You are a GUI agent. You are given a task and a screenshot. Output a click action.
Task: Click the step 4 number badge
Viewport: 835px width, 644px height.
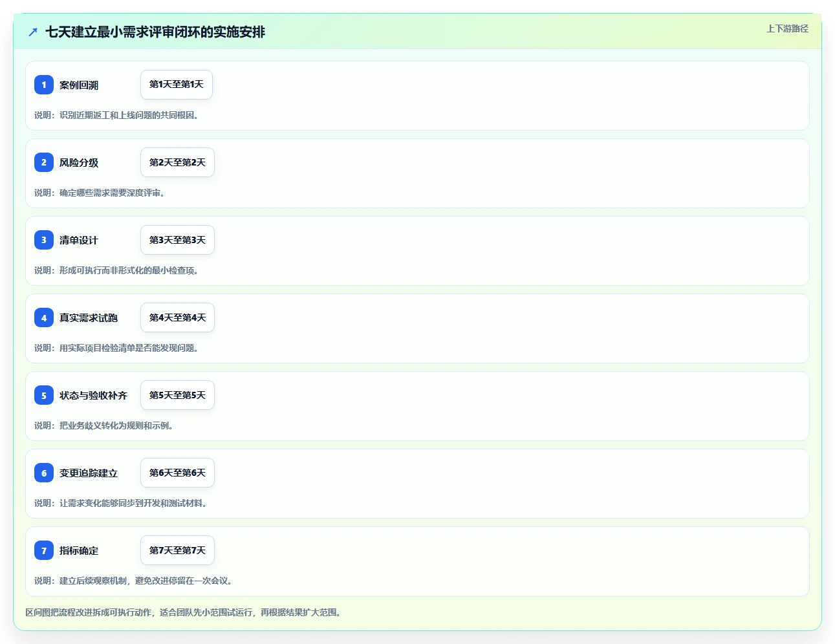44,317
